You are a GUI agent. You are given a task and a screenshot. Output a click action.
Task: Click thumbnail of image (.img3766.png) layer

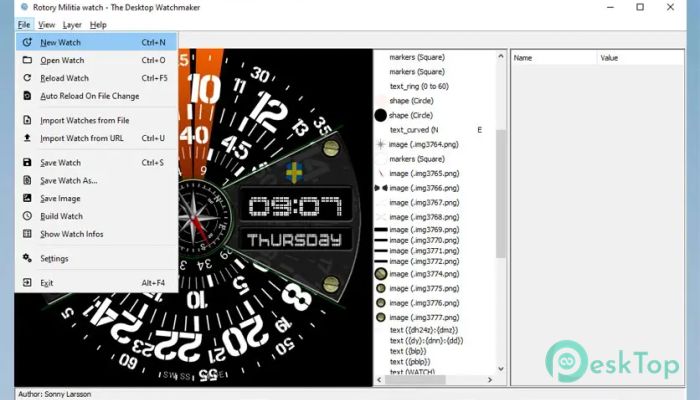click(381, 188)
